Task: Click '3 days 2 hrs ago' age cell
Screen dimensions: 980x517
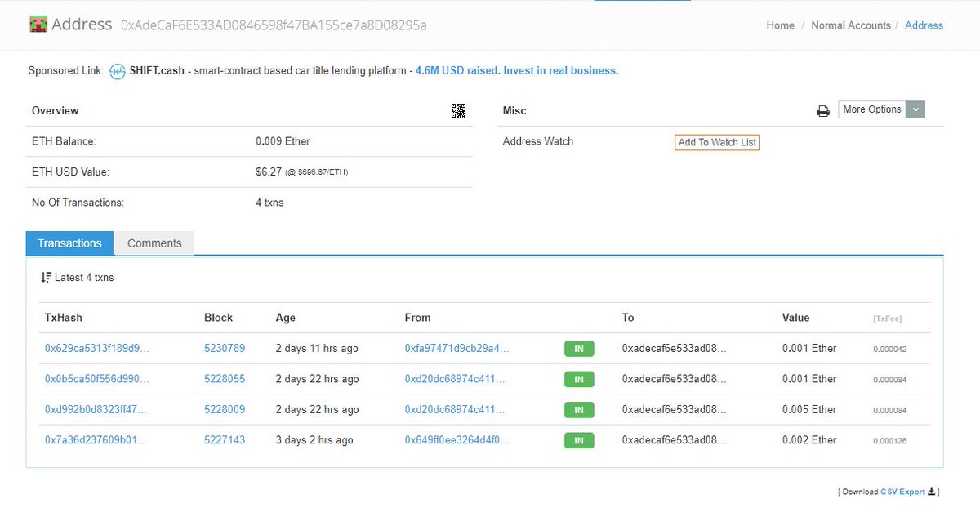Action: point(314,440)
